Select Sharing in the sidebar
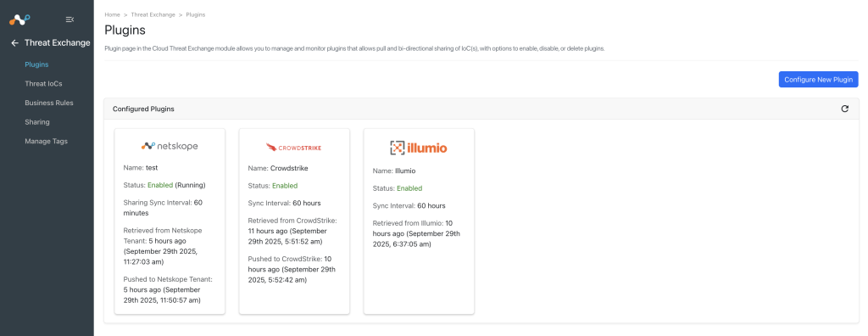Image resolution: width=868 pixels, height=336 pixels. click(37, 122)
